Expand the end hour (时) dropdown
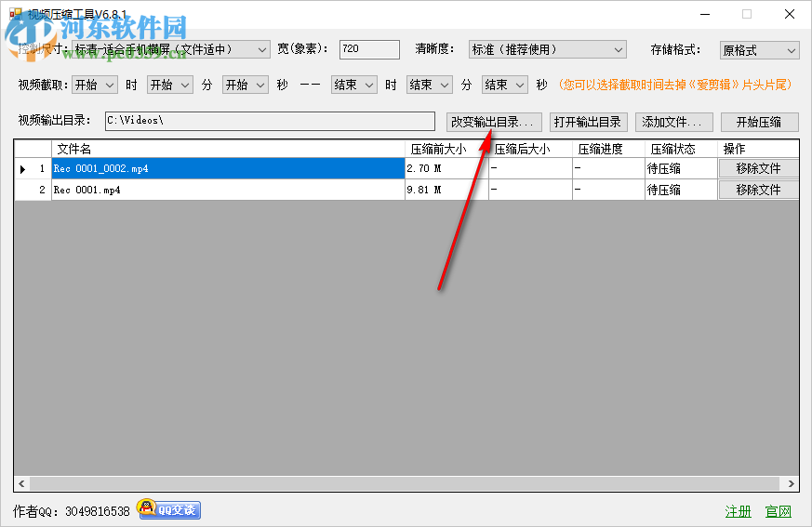 (x=353, y=85)
